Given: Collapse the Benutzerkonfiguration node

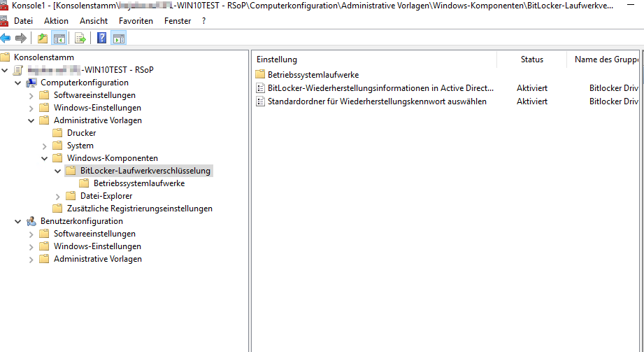Looking at the screenshot, I should click(x=17, y=222).
